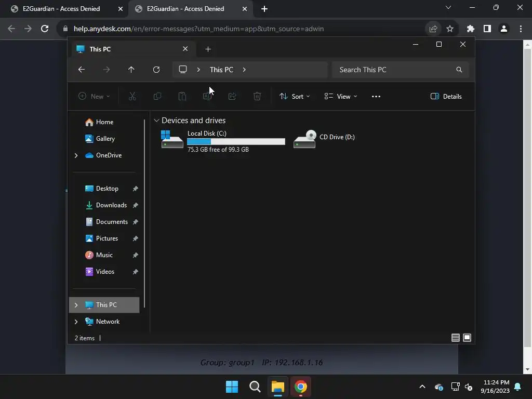Click the Cut scissors icon in Explorer toolbar
This screenshot has width=532, height=399.
(132, 96)
